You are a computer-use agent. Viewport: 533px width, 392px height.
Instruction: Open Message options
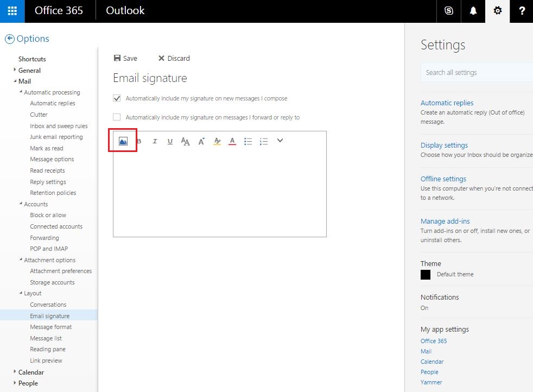[x=52, y=160]
